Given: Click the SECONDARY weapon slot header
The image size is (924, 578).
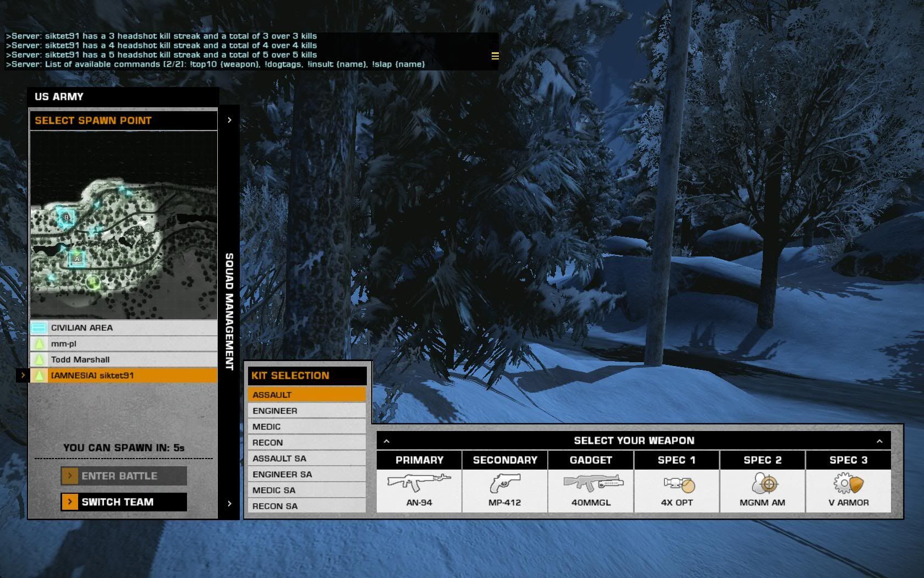Looking at the screenshot, I should pyautogui.click(x=505, y=460).
